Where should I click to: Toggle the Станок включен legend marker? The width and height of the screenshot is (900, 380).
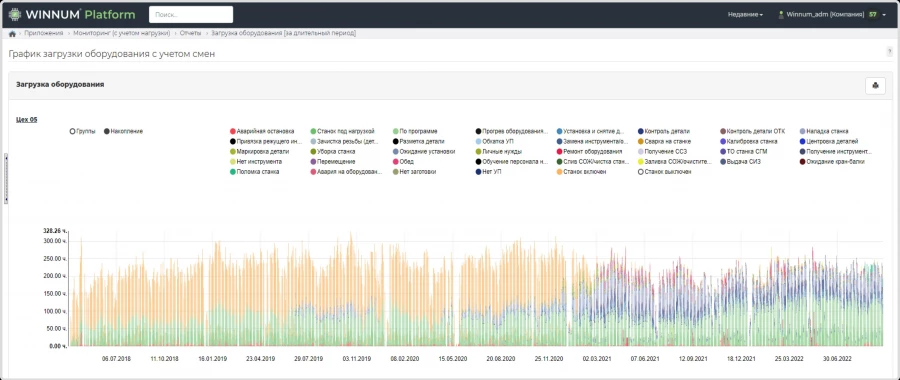(559, 172)
